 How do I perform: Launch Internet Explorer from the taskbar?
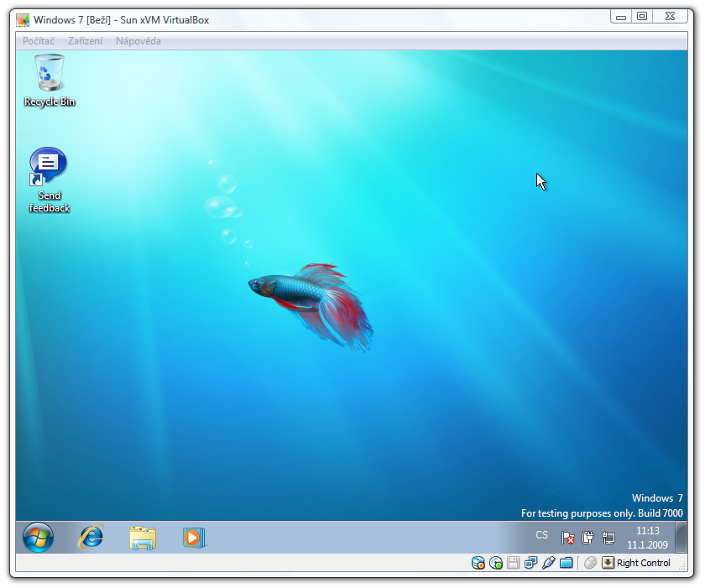91,537
